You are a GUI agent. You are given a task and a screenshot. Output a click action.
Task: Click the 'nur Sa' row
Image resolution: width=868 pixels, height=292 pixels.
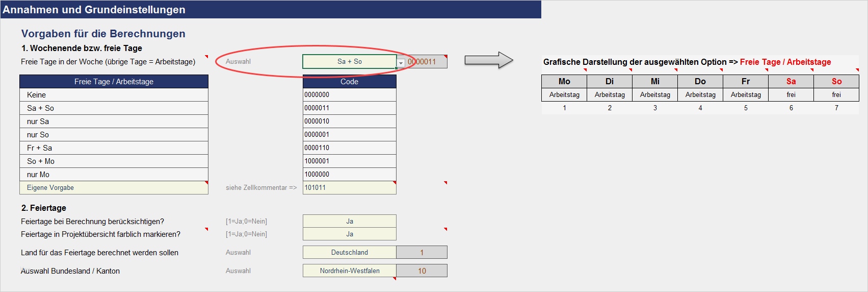pyautogui.click(x=114, y=121)
